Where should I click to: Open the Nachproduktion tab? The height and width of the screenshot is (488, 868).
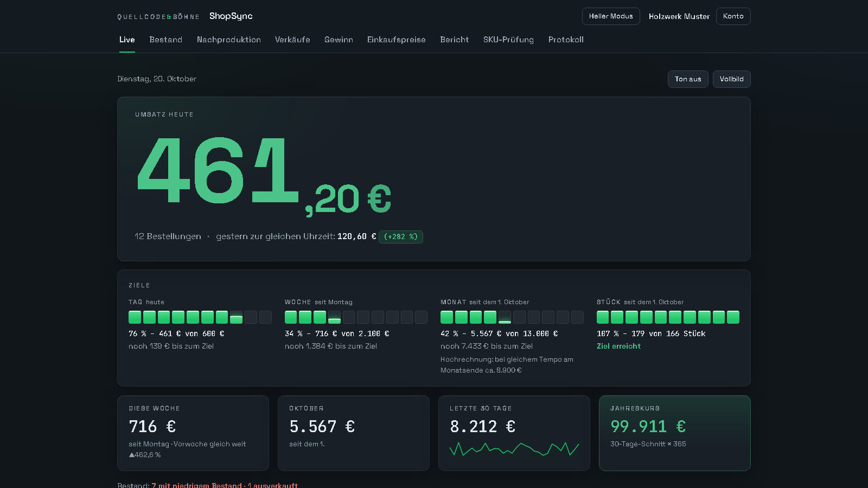[229, 40]
